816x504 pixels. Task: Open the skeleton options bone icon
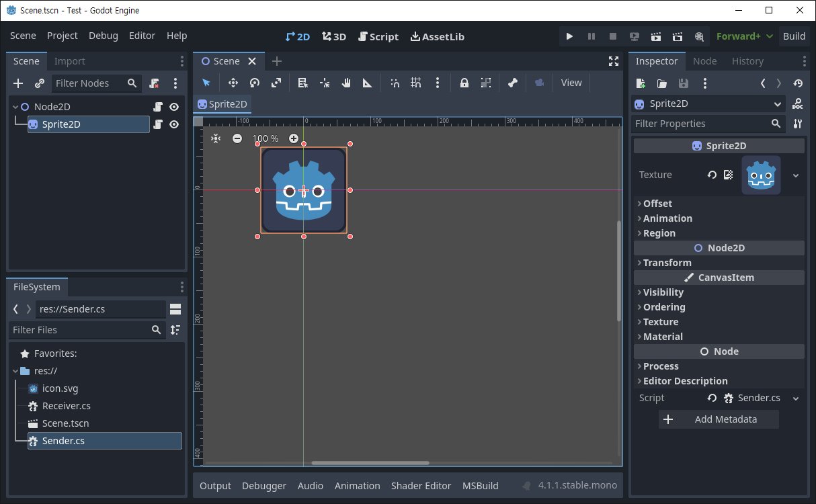coord(513,83)
